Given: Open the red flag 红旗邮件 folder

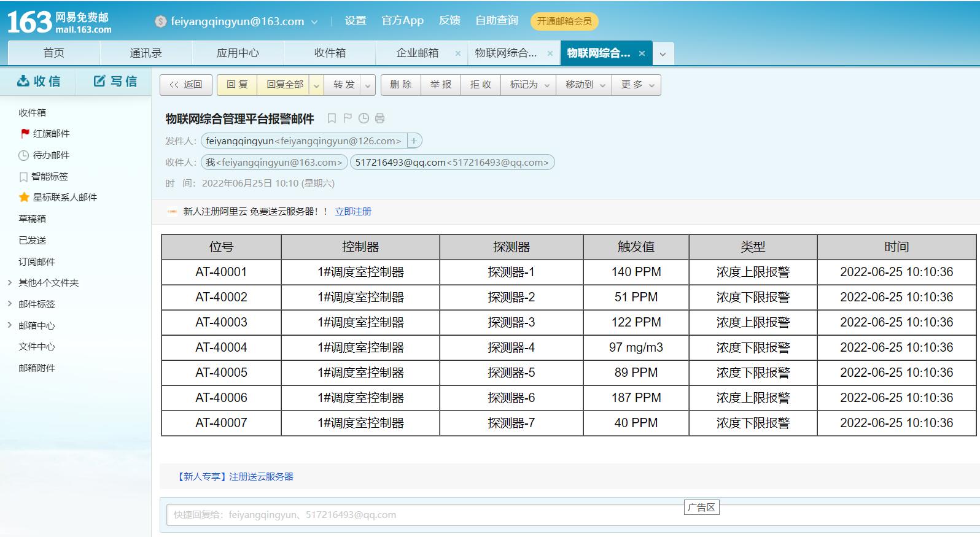Looking at the screenshot, I should click(x=50, y=134).
